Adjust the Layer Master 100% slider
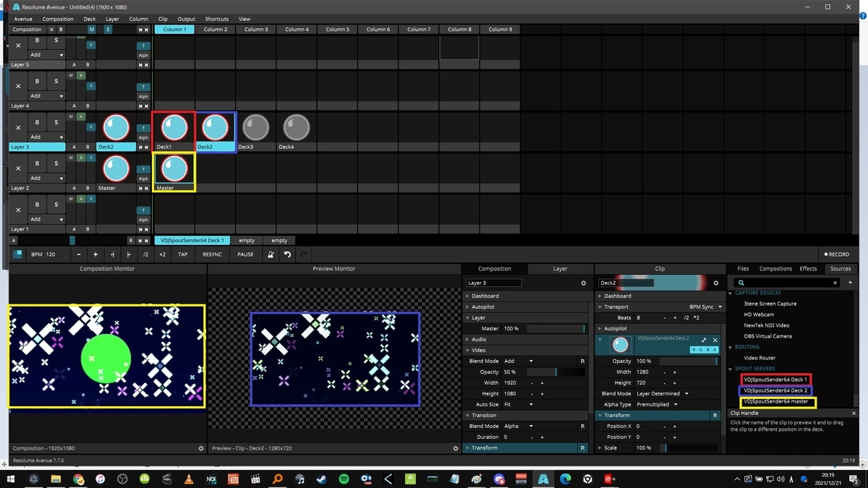 click(x=556, y=328)
